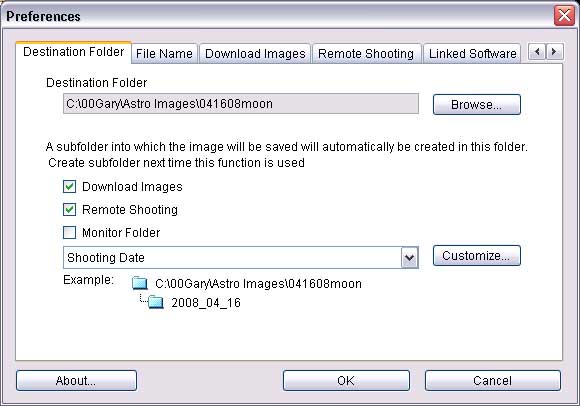Click the Shooting Date combo box field

point(241,257)
